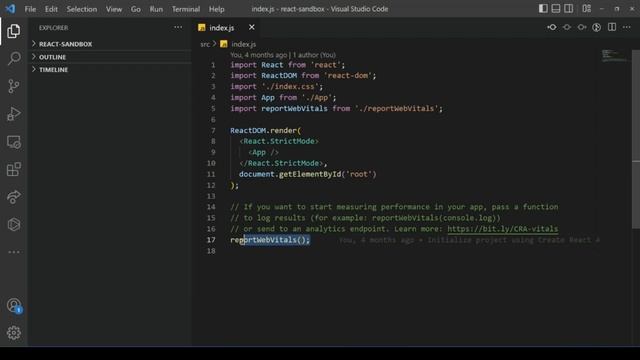Click the Explorer panel more actions ellipsis
Image resolution: width=640 pixels, height=360 pixels.
pos(178,27)
